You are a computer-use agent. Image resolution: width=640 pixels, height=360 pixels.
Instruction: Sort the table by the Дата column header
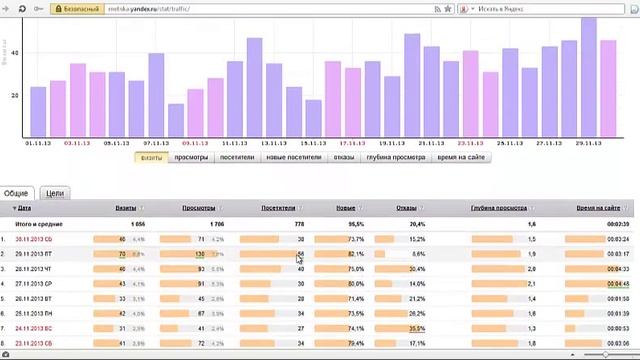click(24, 208)
